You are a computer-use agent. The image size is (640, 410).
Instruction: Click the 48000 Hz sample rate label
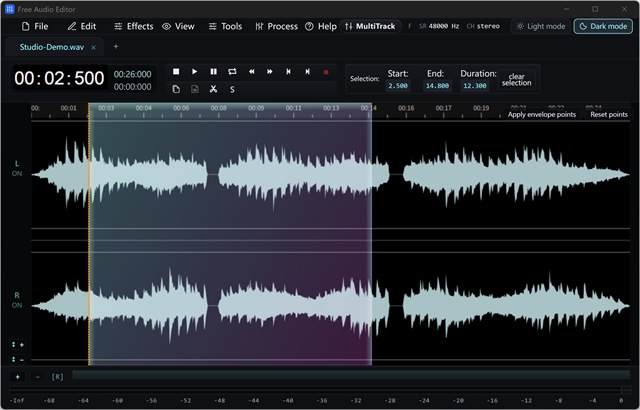pyautogui.click(x=444, y=26)
